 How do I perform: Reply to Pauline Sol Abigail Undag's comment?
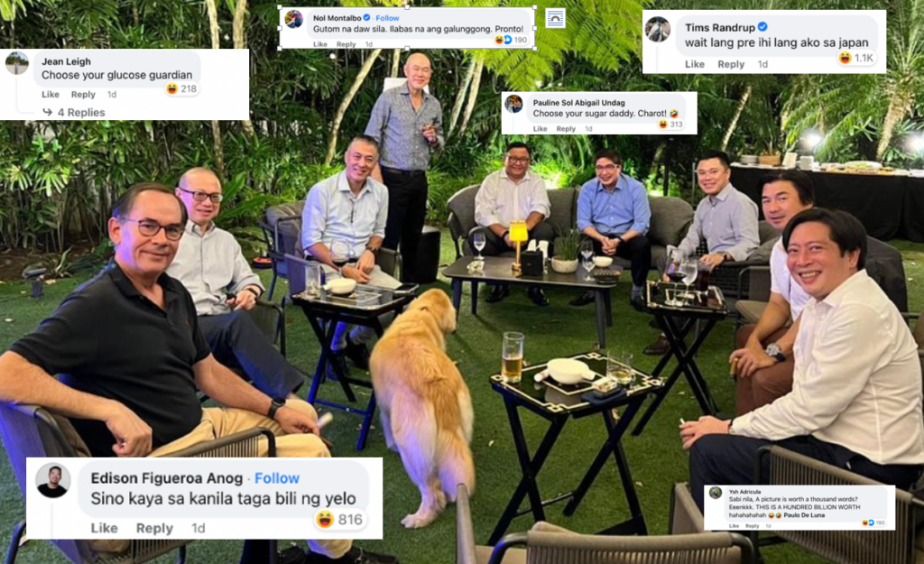click(566, 128)
